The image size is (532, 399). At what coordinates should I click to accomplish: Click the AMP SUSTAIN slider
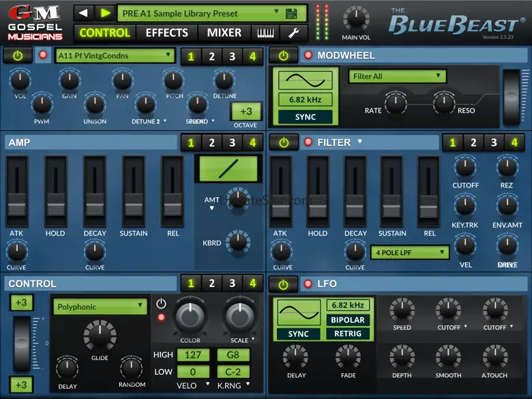134,191
